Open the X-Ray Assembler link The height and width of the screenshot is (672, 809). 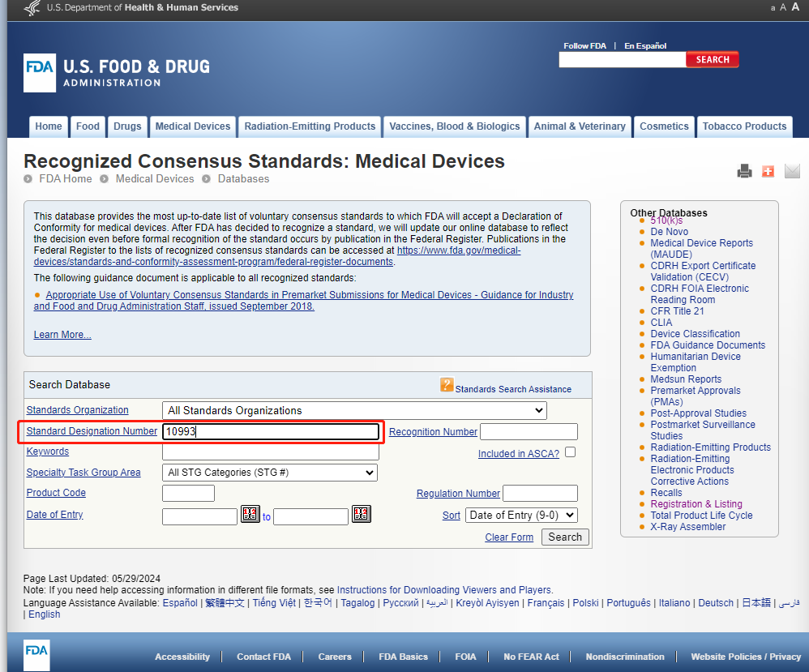pos(687,527)
